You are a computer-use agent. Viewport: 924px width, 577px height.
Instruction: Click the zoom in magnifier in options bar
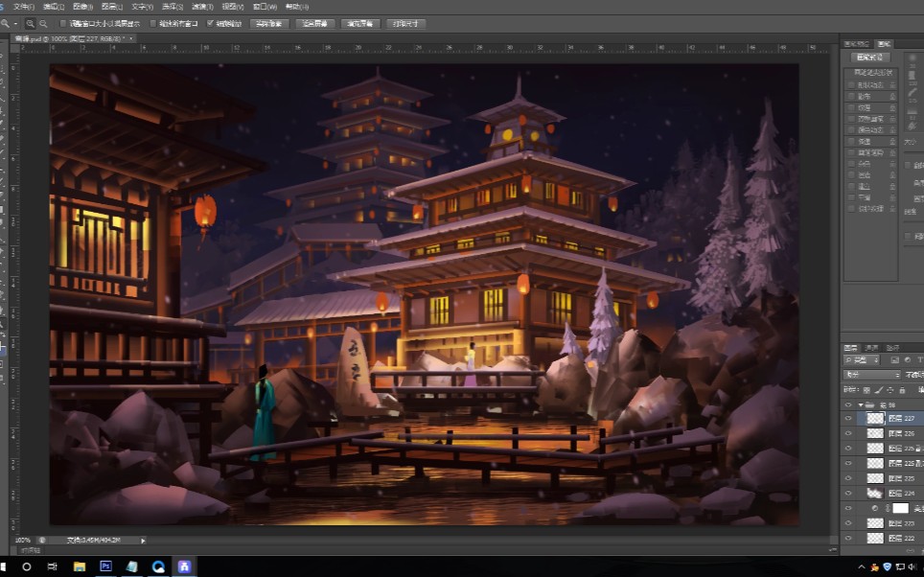click(x=30, y=24)
